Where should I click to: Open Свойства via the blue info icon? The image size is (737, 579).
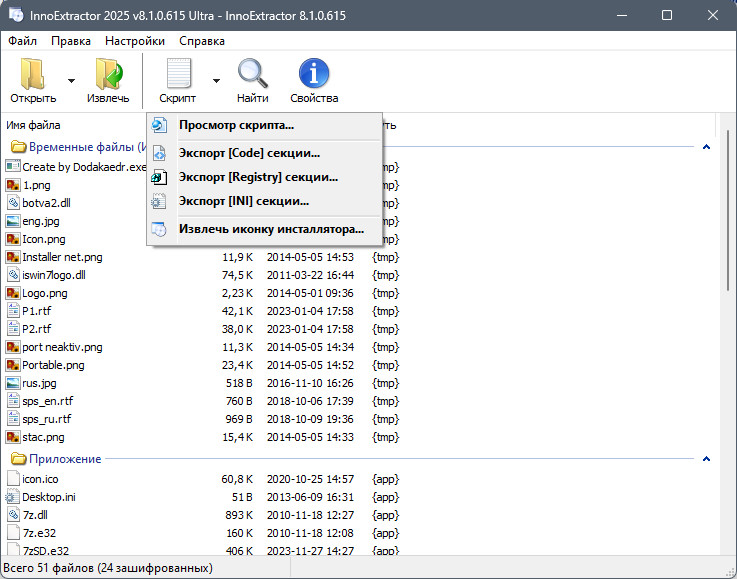[314, 73]
